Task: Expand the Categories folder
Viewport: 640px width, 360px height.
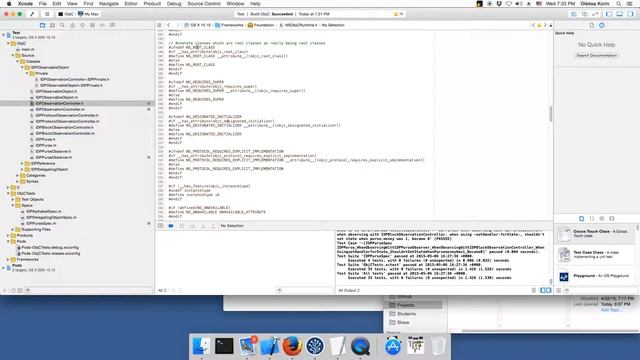Action: (18, 176)
